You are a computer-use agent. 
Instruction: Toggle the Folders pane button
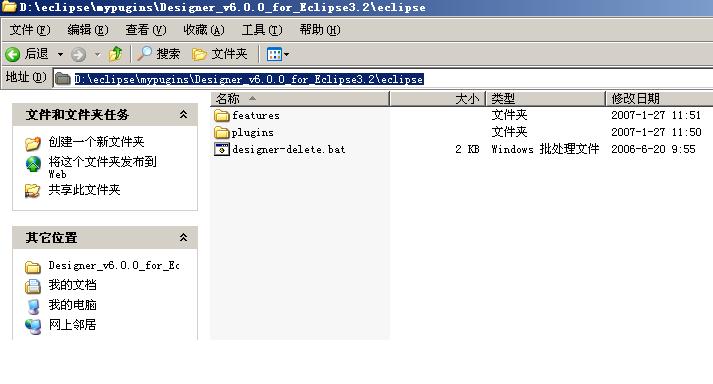(220, 54)
